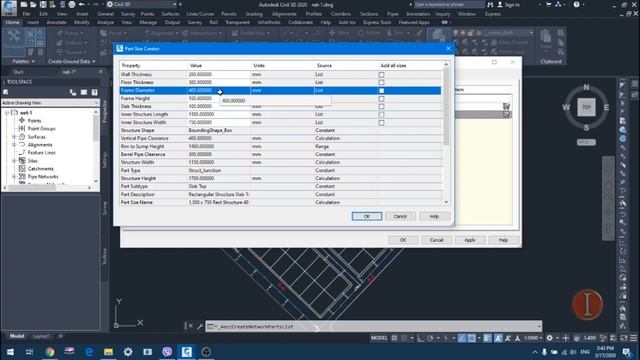Toggle the object snap button in status bar

(471, 338)
